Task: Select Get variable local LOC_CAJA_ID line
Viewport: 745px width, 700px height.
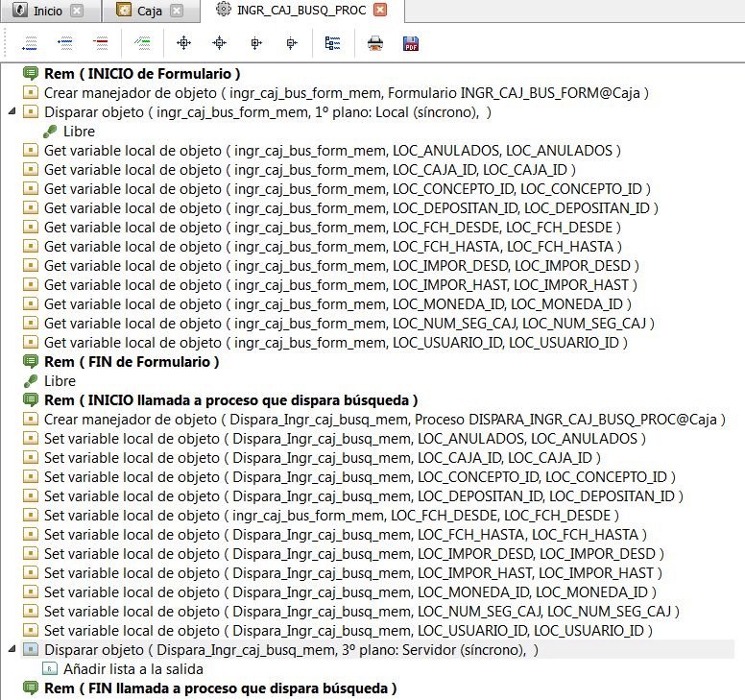Action: point(310,170)
